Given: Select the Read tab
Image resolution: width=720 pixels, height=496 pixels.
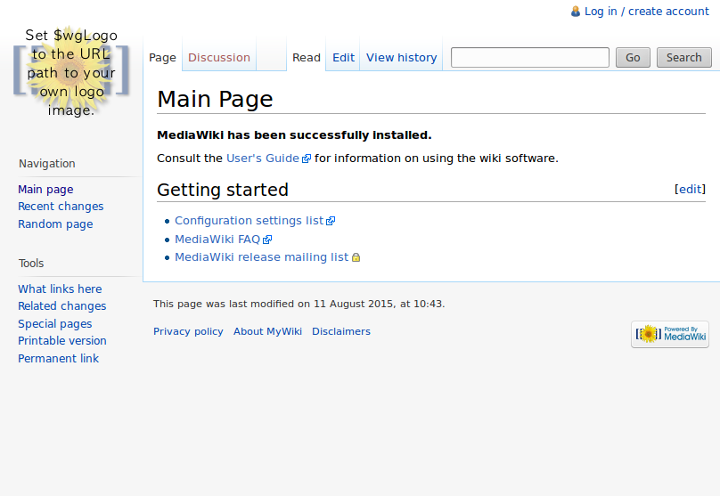Looking at the screenshot, I should 306,57.
